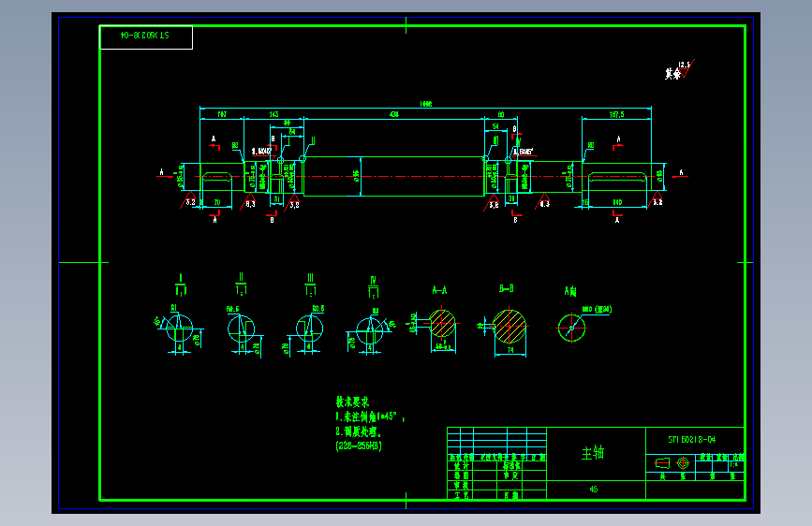Image resolution: width=812 pixels, height=526 pixels.
Task: Click the hardness note (228–255HB)
Action: pyautogui.click(x=359, y=446)
